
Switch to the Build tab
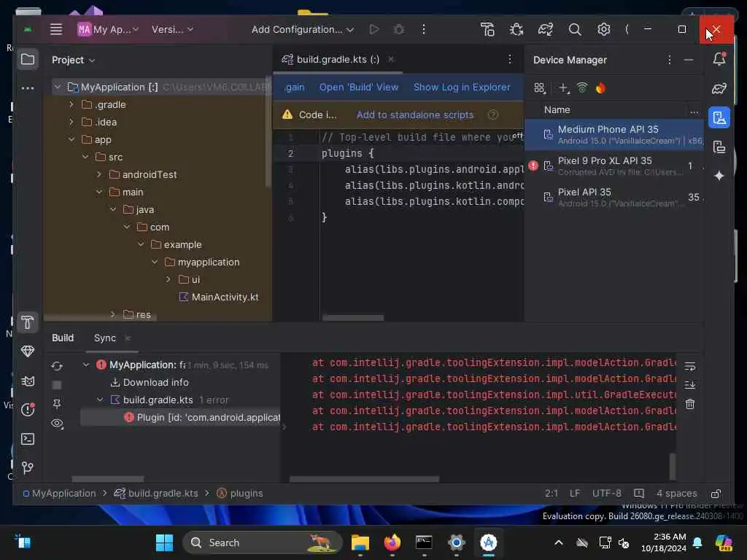click(63, 338)
